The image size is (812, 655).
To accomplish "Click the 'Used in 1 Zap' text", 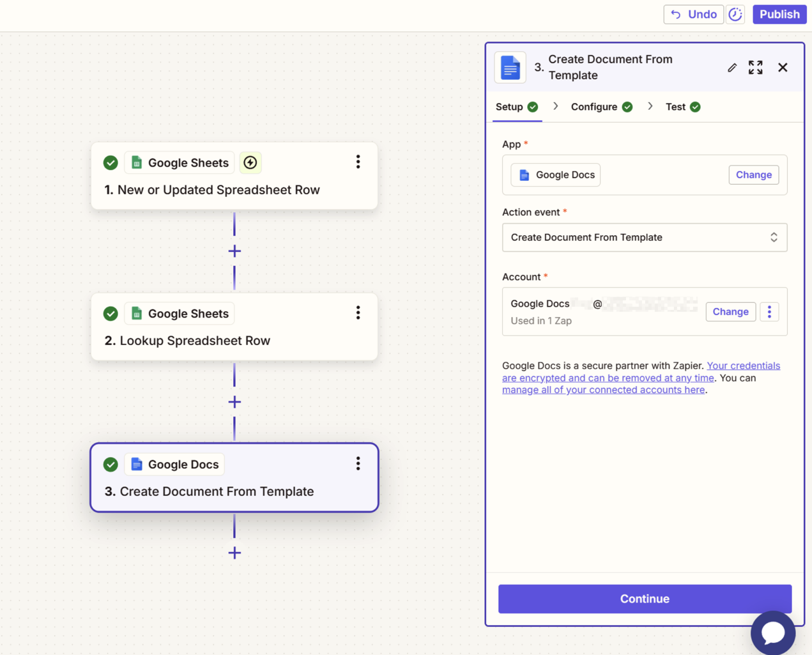I will [541, 321].
